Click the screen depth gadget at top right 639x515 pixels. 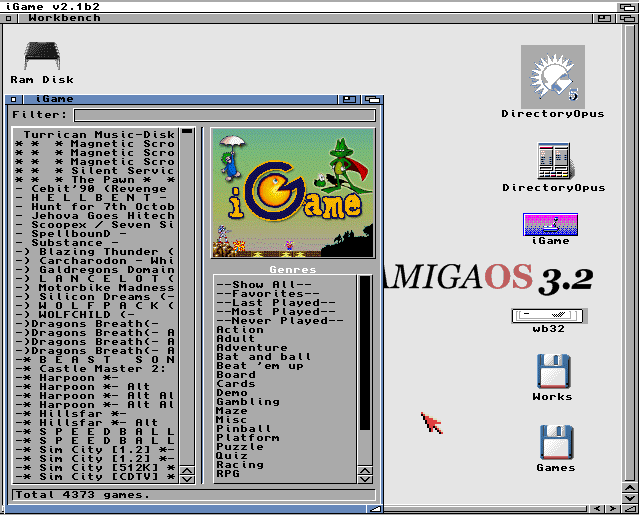click(627, 7)
